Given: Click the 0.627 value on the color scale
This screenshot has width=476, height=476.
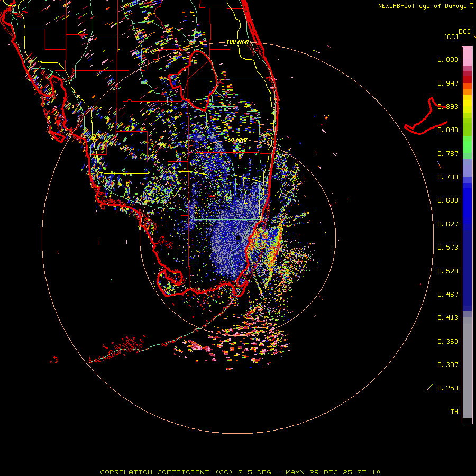Looking at the screenshot, I should [448, 224].
